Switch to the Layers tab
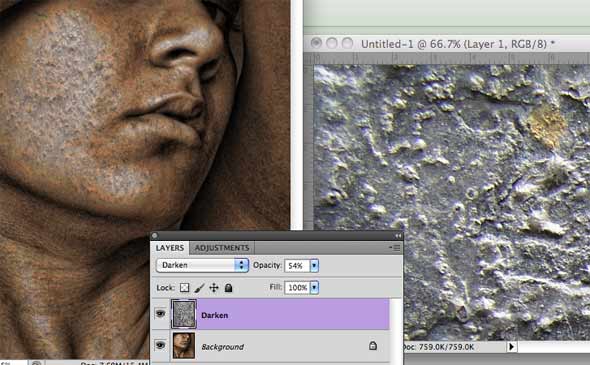This screenshot has width=590, height=365. [170, 248]
